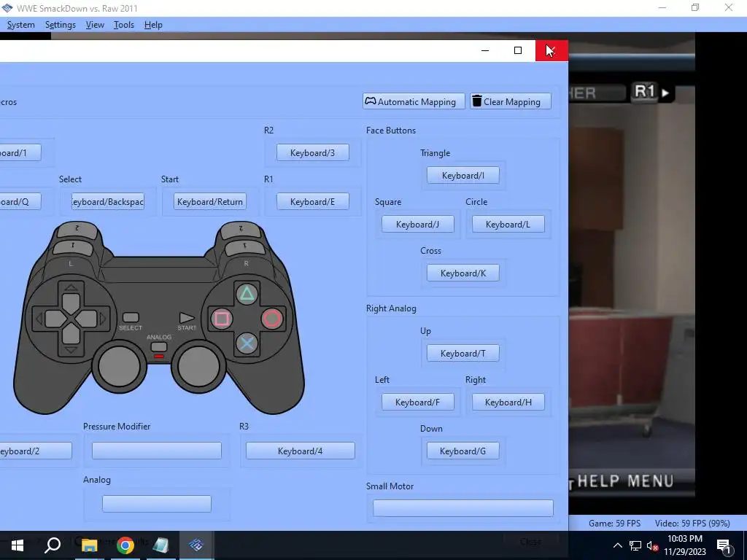Click ANALOG button on controller image

point(158,347)
